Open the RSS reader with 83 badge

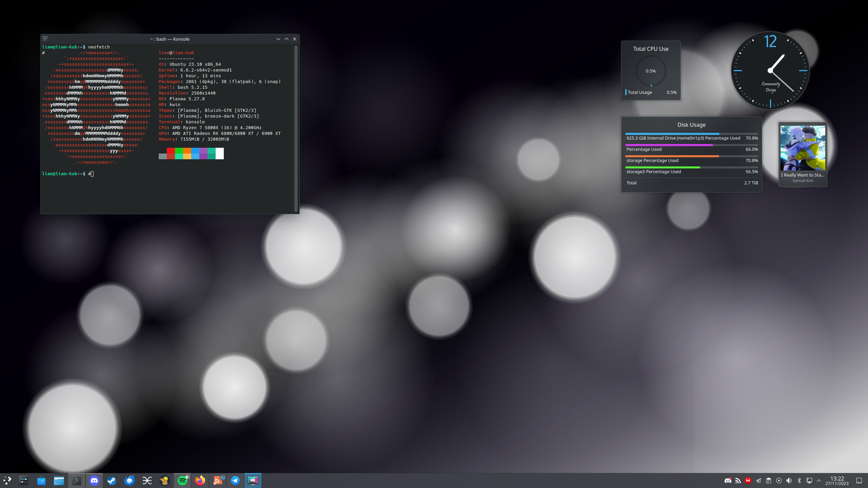tap(218, 481)
